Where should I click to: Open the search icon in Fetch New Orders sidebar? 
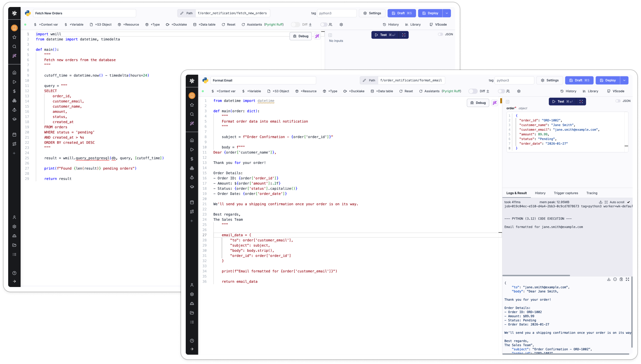(x=14, y=47)
